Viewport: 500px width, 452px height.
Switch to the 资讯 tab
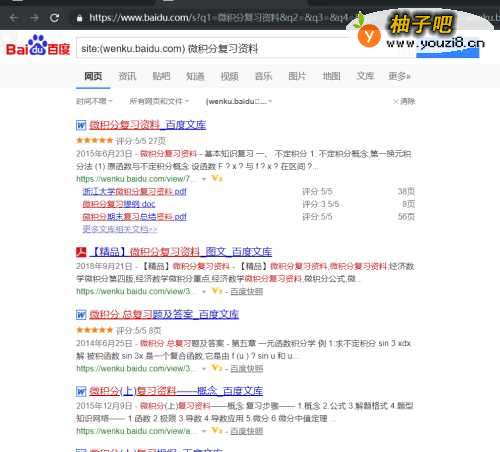click(x=127, y=76)
